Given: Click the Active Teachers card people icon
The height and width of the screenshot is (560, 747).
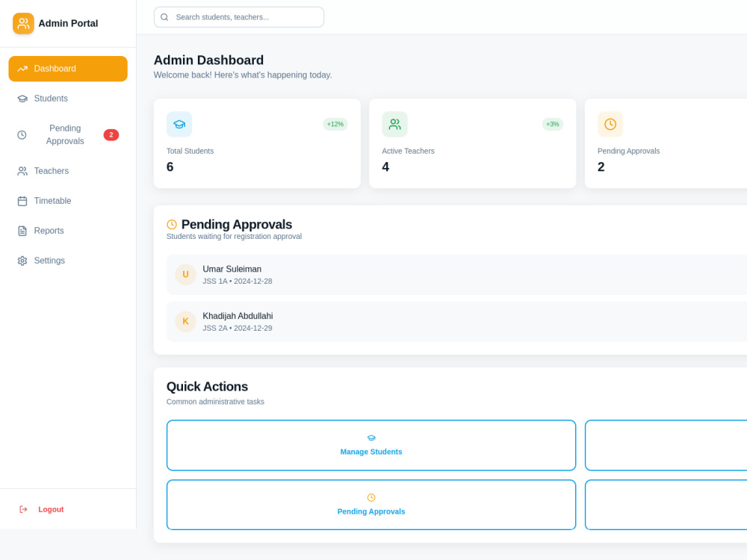Looking at the screenshot, I should pos(394,124).
